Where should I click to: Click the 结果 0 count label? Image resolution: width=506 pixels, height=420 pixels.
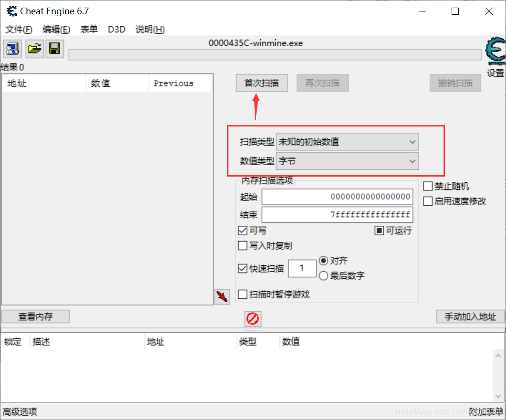[12, 67]
